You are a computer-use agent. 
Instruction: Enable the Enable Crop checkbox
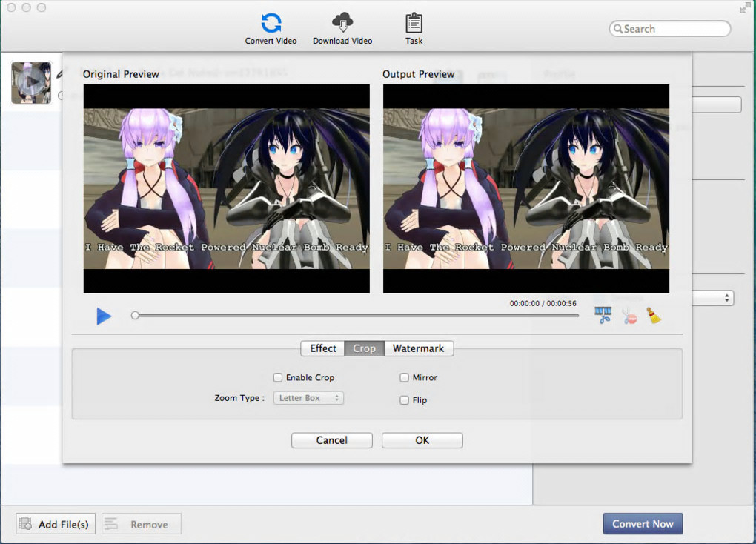[x=278, y=378]
